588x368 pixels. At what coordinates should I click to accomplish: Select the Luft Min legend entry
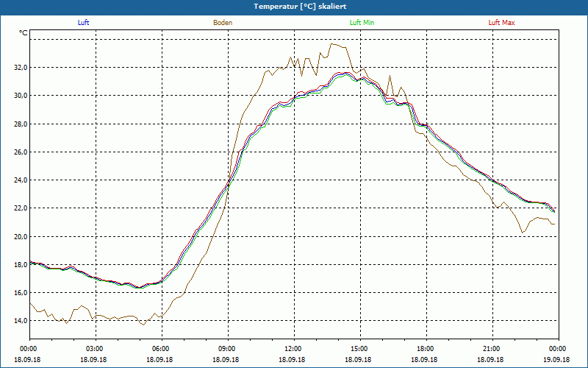(x=362, y=23)
